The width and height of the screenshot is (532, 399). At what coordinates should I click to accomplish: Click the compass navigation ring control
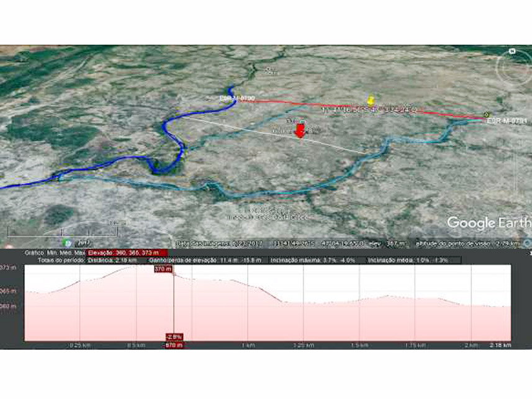513,68
